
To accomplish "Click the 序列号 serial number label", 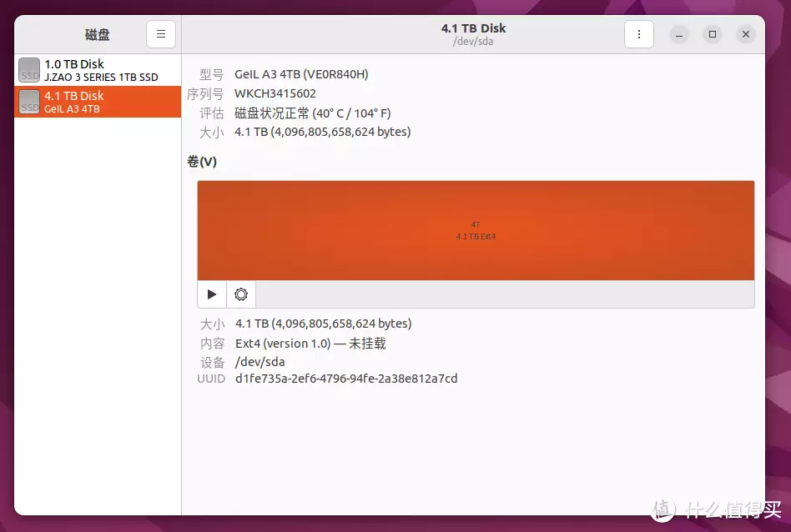I will 205,93.
